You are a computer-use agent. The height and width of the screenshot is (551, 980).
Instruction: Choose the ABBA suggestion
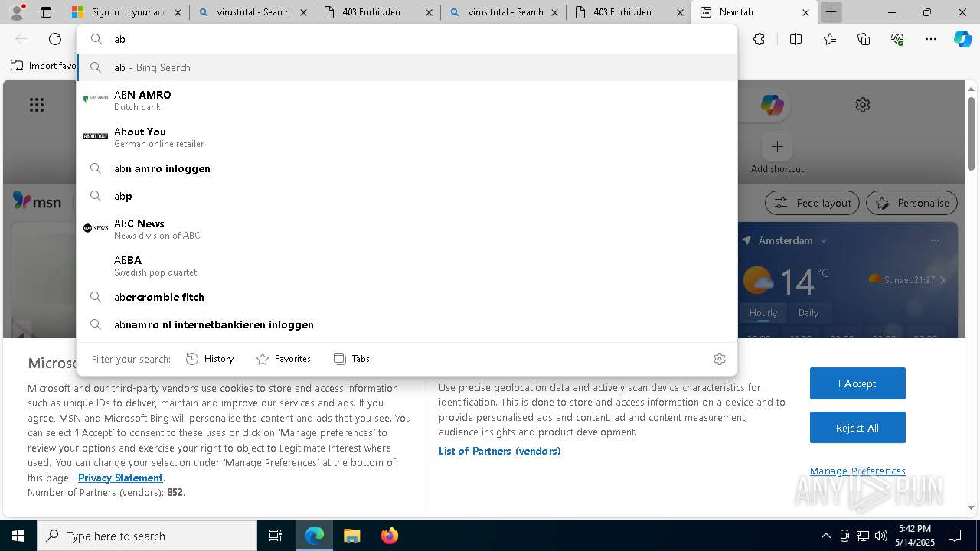click(x=407, y=266)
